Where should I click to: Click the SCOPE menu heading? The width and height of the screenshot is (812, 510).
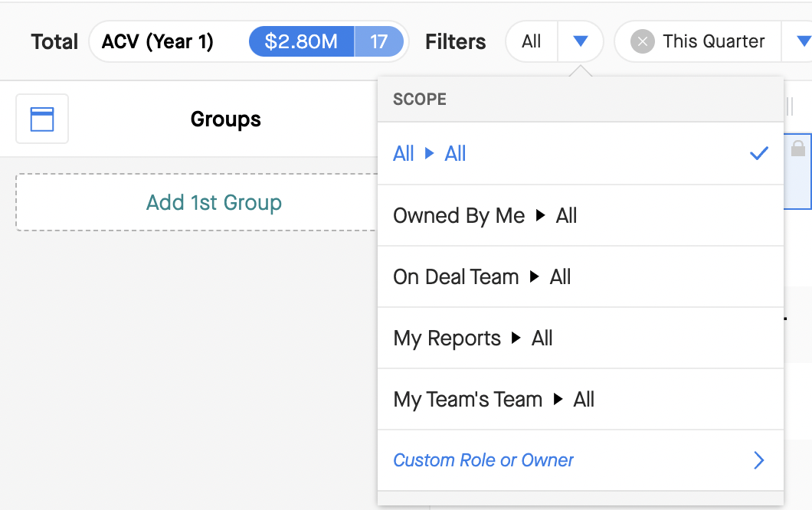coord(420,99)
